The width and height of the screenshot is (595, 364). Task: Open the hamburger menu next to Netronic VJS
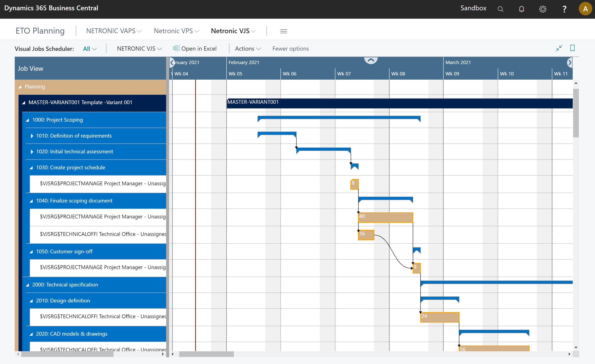(284, 31)
